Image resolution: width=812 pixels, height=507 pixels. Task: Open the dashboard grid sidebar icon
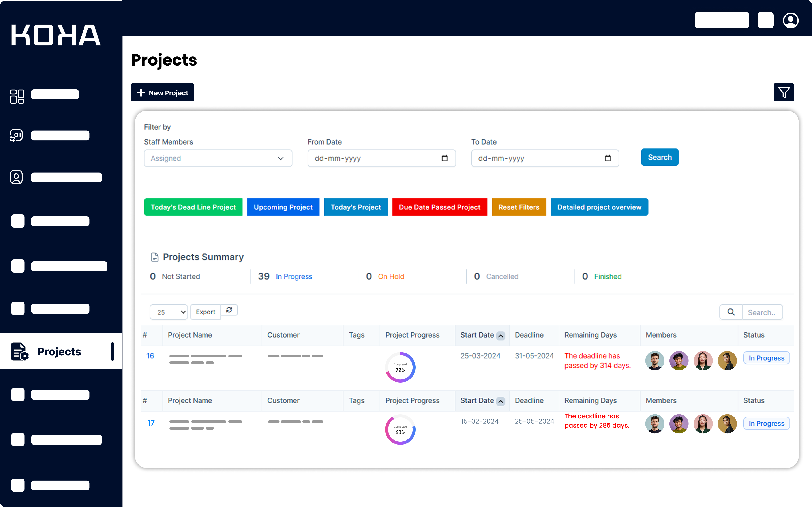point(17,96)
